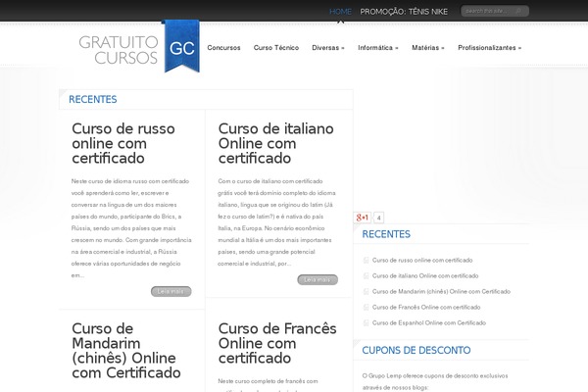Click the CUPONS DE DESCONTO heading

click(416, 351)
